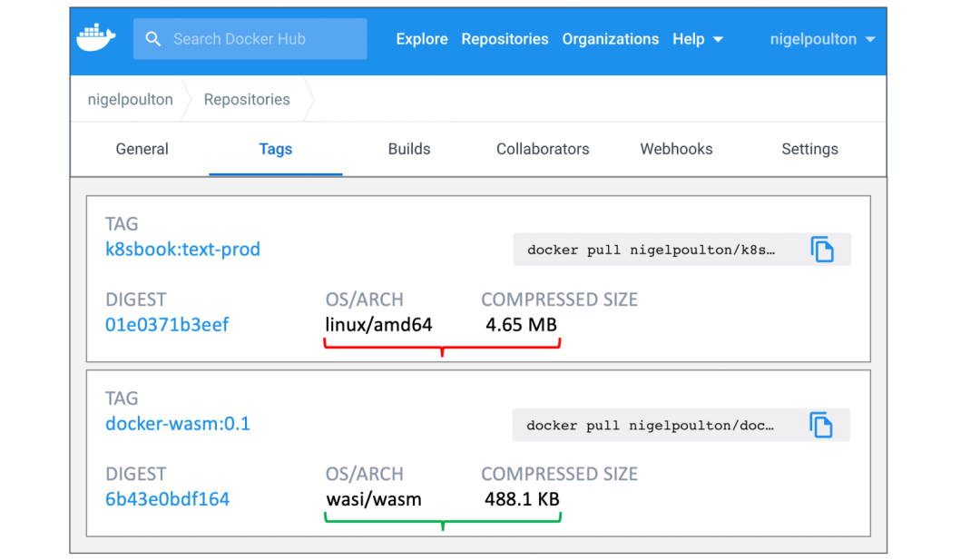
Task: Open the nigelpoulton account dropdown
Action: coord(822,39)
